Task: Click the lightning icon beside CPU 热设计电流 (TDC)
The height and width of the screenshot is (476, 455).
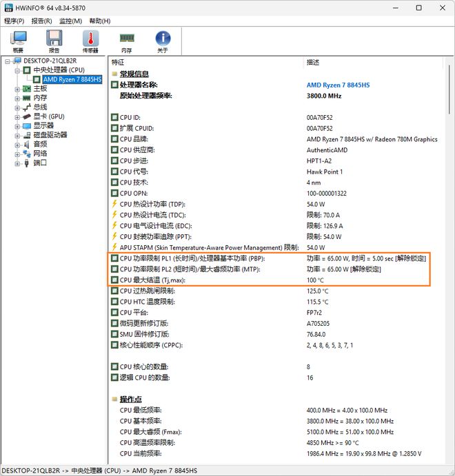Action: 114,215
